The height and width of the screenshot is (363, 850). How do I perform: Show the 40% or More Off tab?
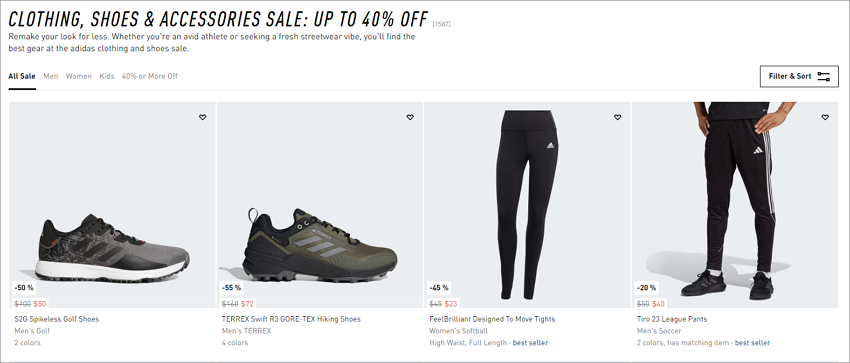pyautogui.click(x=150, y=76)
